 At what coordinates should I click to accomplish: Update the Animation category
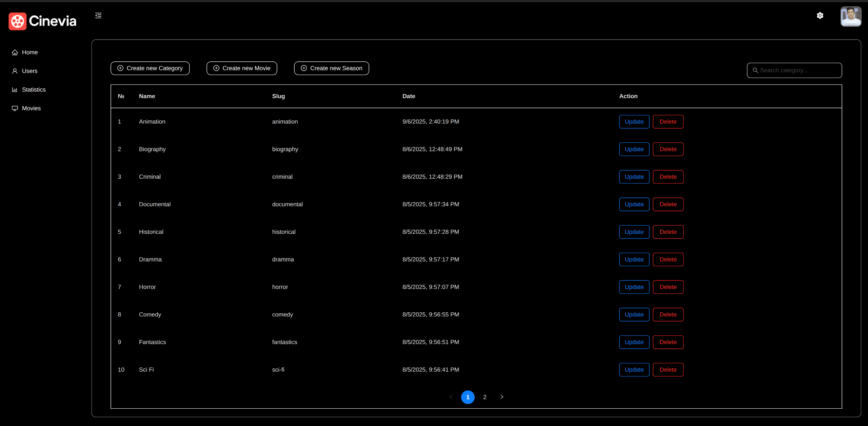pos(634,121)
